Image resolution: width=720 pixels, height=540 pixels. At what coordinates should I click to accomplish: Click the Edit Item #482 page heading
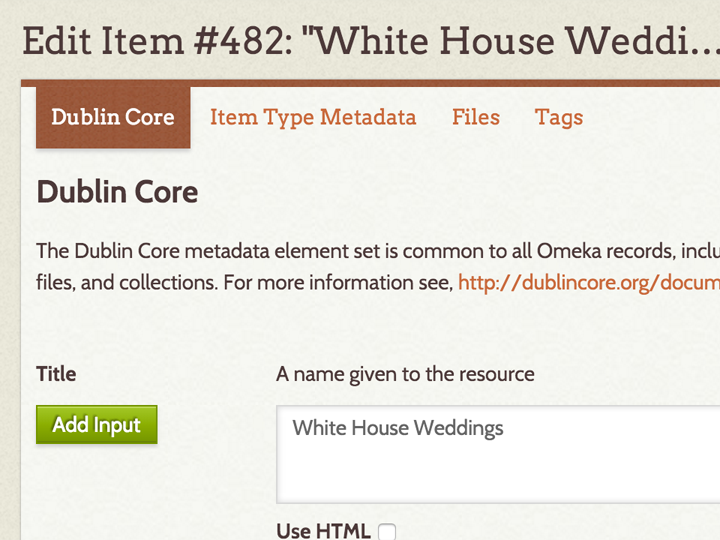click(371, 41)
